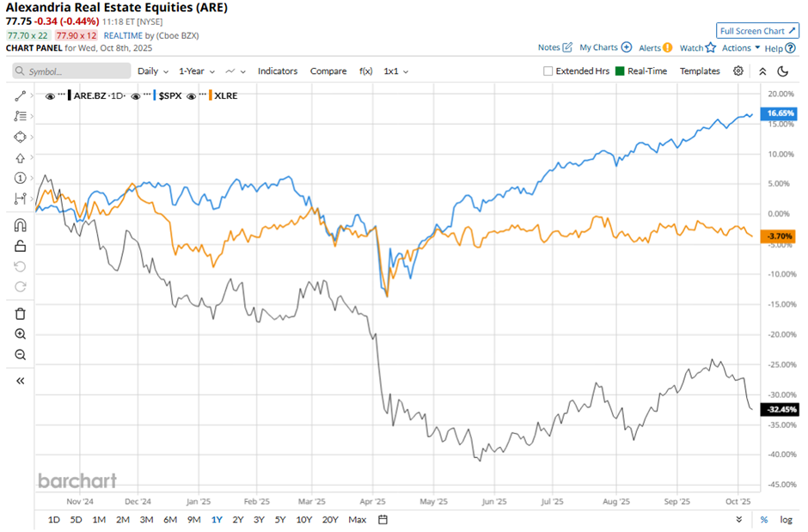Add ARE to Watch list
The width and height of the screenshot is (808, 532).
click(x=698, y=47)
